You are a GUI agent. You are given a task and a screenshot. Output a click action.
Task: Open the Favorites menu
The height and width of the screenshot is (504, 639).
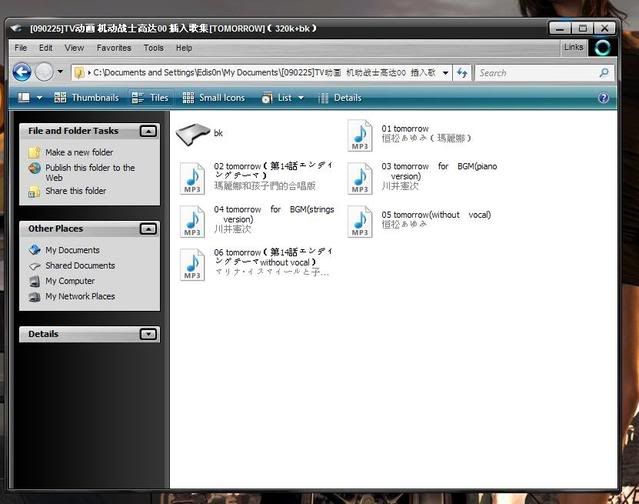point(113,47)
